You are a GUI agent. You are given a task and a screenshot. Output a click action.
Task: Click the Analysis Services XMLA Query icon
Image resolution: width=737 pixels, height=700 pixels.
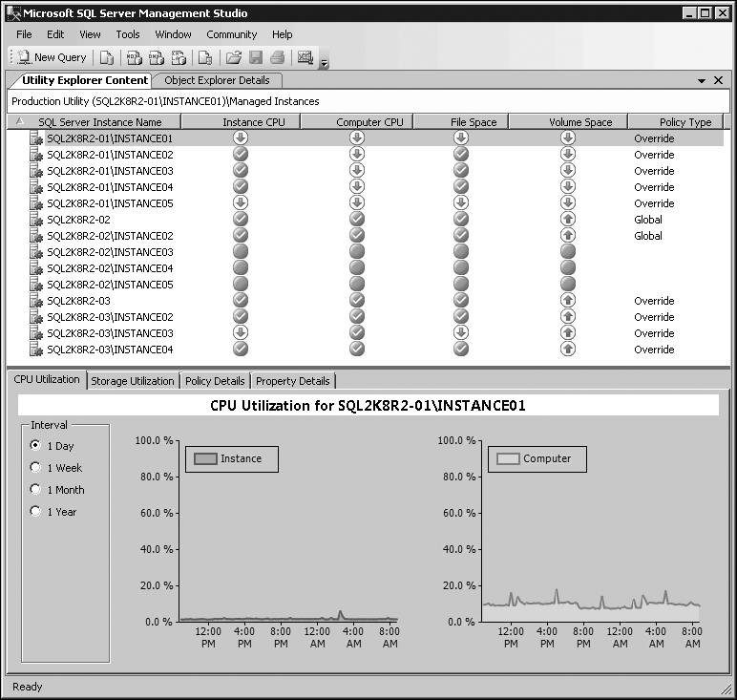[x=179, y=58]
